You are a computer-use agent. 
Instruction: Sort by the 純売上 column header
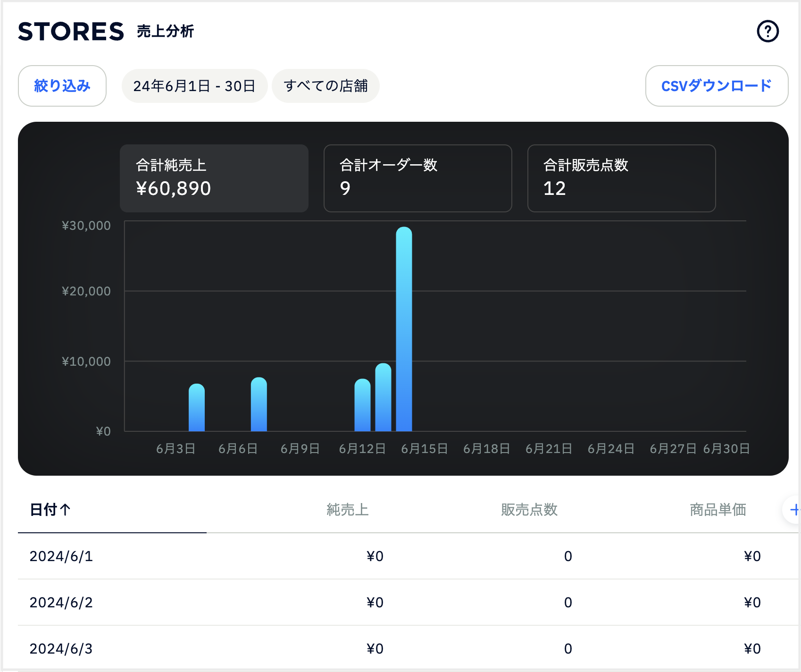[348, 510]
